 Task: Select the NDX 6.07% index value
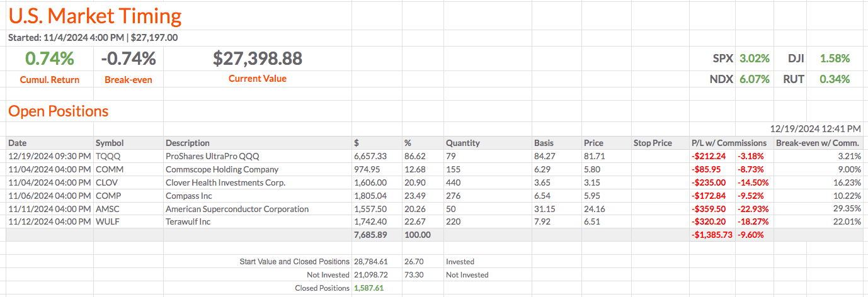(x=754, y=79)
